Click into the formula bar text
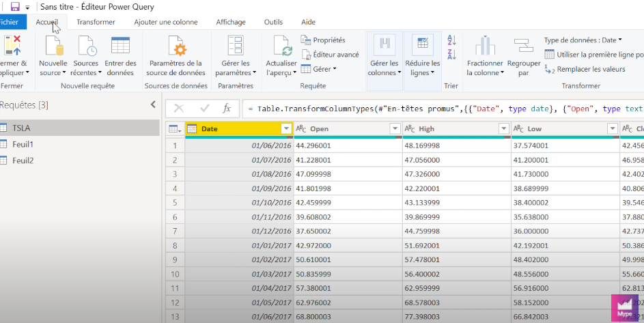This screenshot has width=644, height=323. tap(443, 109)
